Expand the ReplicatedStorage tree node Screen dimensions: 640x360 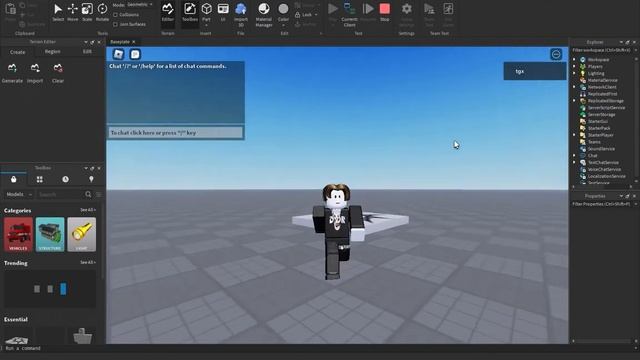(575, 101)
